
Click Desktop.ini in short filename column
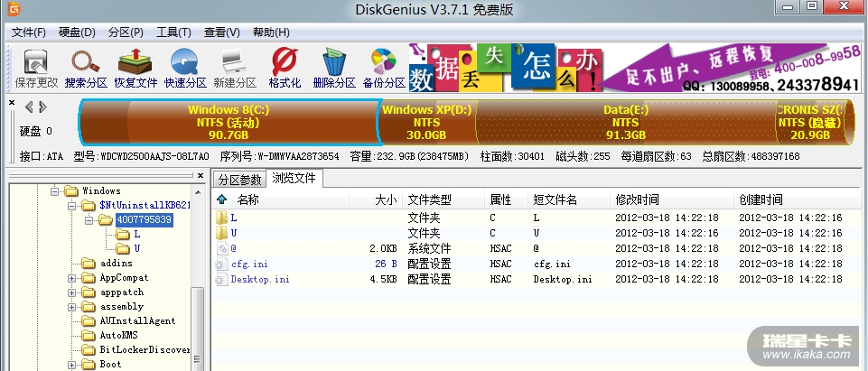[x=563, y=279]
